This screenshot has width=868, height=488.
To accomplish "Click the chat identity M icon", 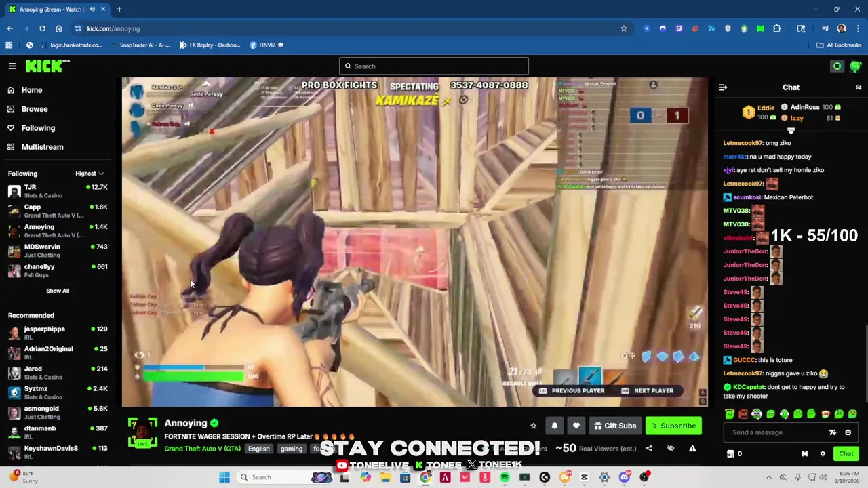I will point(804,454).
